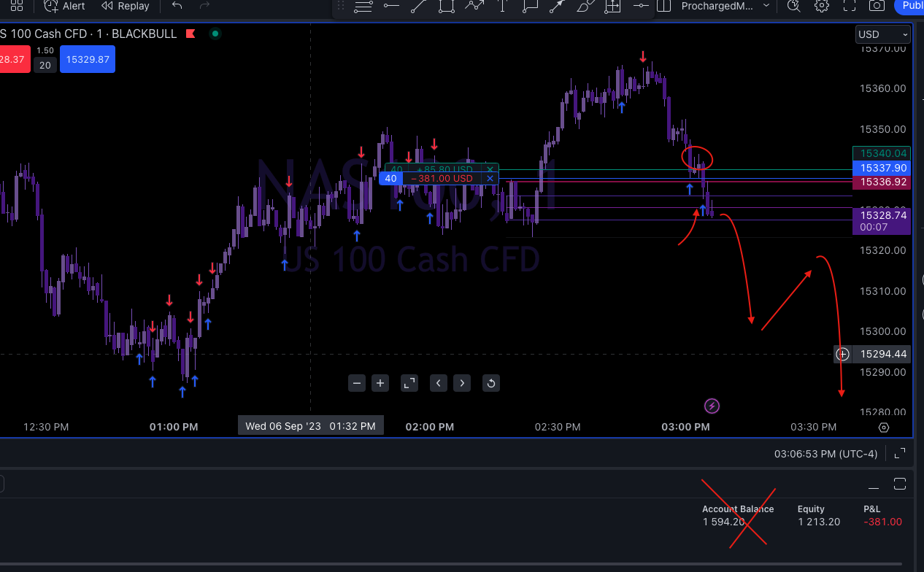The width and height of the screenshot is (924, 572).
Task: Enter fullscreen mode icon in top toolbar
Action: tap(849, 6)
